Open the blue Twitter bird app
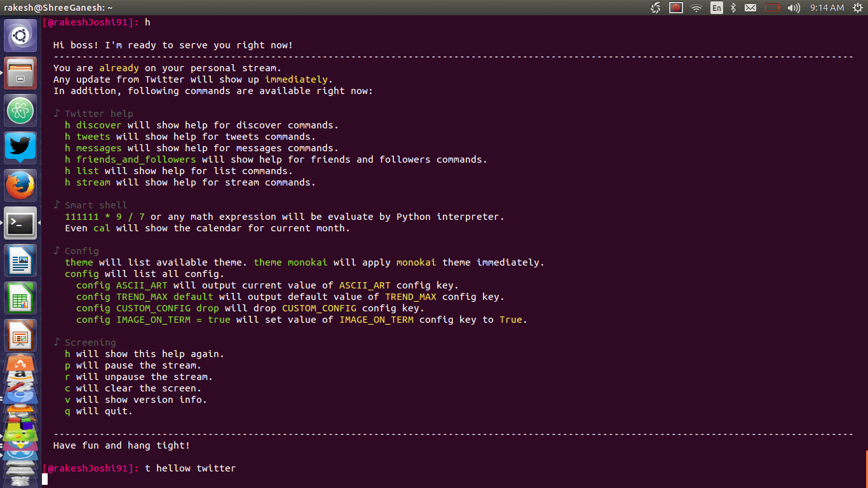 point(21,148)
